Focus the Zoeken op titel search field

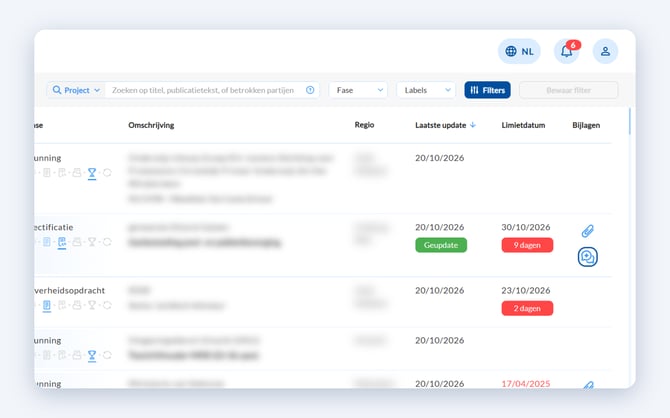pos(204,90)
